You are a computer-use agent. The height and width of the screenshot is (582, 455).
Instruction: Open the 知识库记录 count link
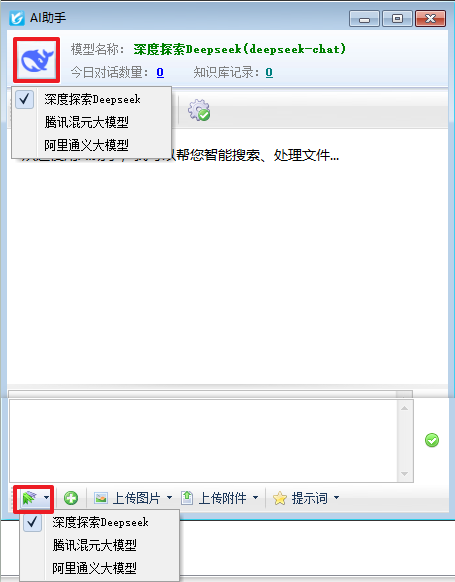(x=269, y=72)
